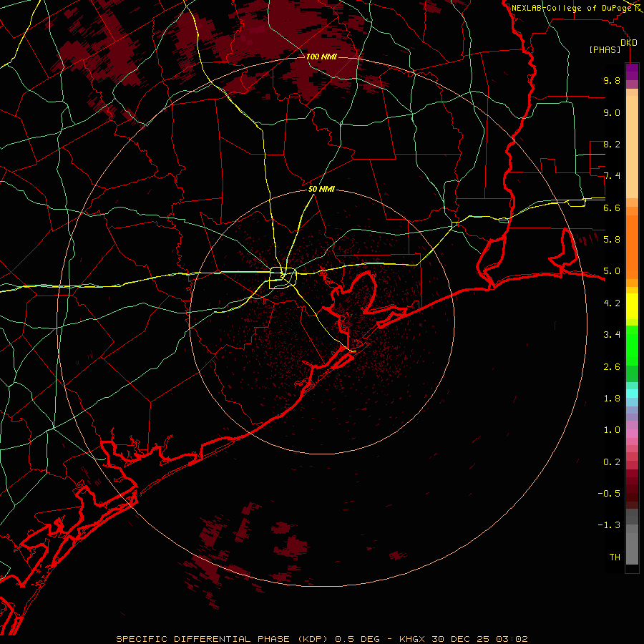Click the gray segment of the color bar

(x=632, y=537)
